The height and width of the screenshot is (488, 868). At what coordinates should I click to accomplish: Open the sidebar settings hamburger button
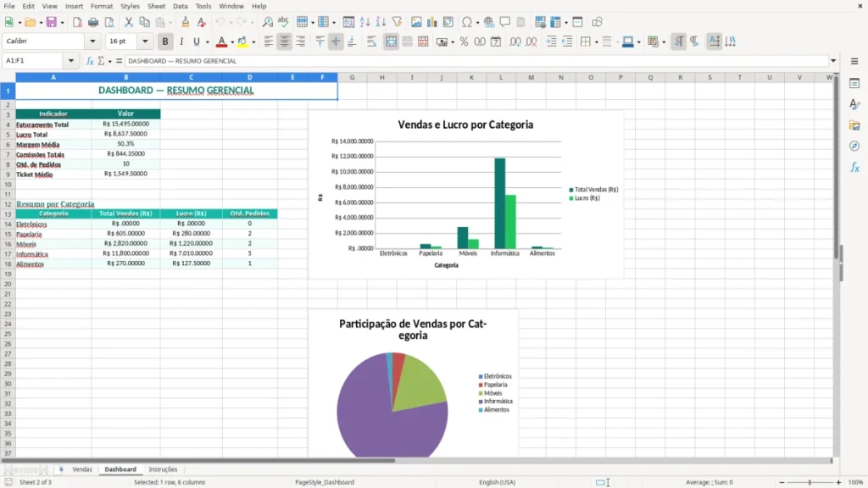pyautogui.click(x=854, y=61)
